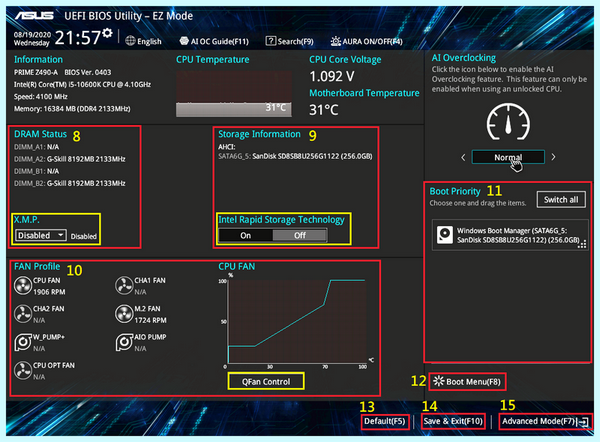Click PRIME Z490-A BIOS Ver. 0403 text

point(62,72)
